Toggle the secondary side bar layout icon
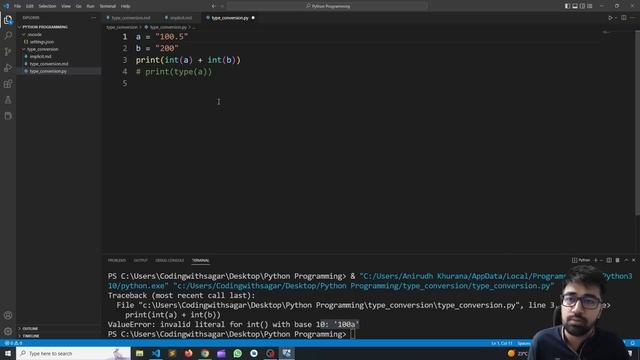This screenshot has height=360, width=640. pyautogui.click(x=582, y=6)
